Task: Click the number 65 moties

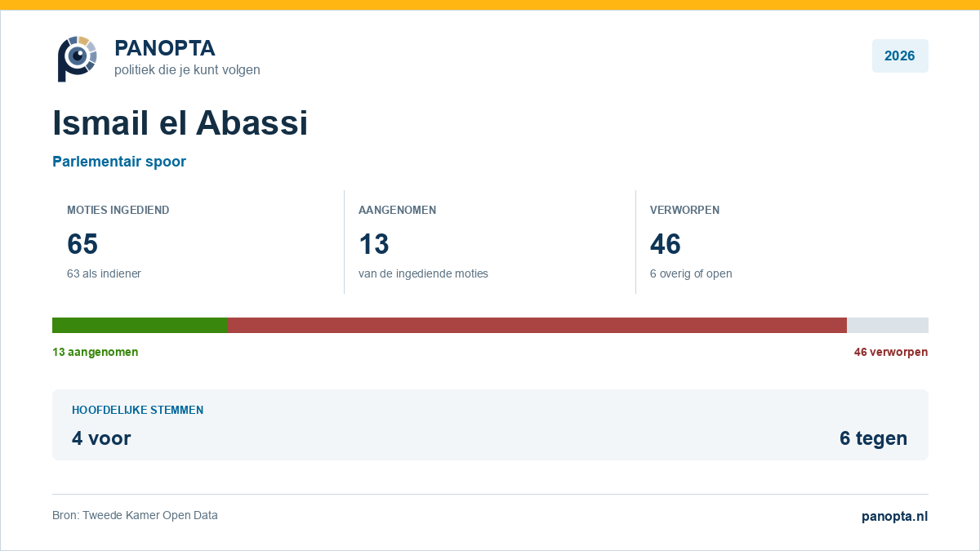Action: 82,244
